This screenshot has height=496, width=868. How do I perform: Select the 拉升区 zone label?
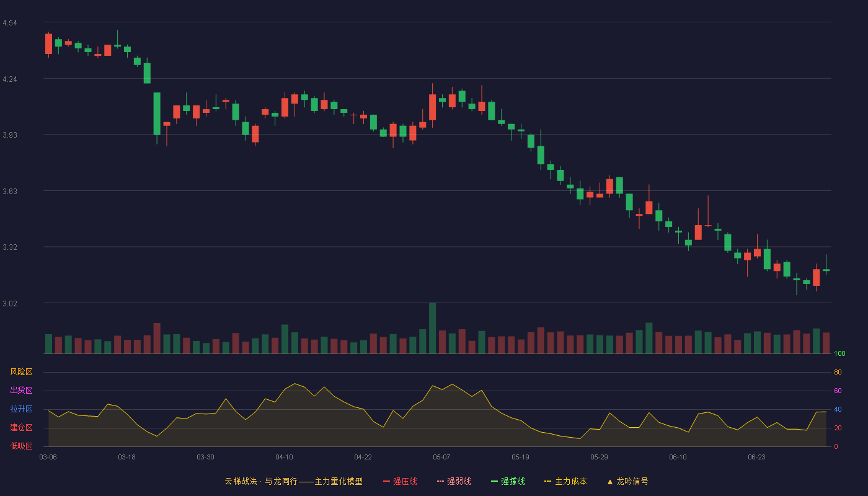(x=21, y=409)
